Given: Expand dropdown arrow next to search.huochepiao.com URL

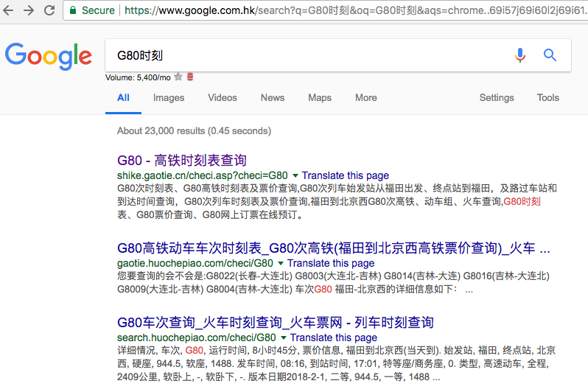Looking at the screenshot, I should click(x=284, y=337).
